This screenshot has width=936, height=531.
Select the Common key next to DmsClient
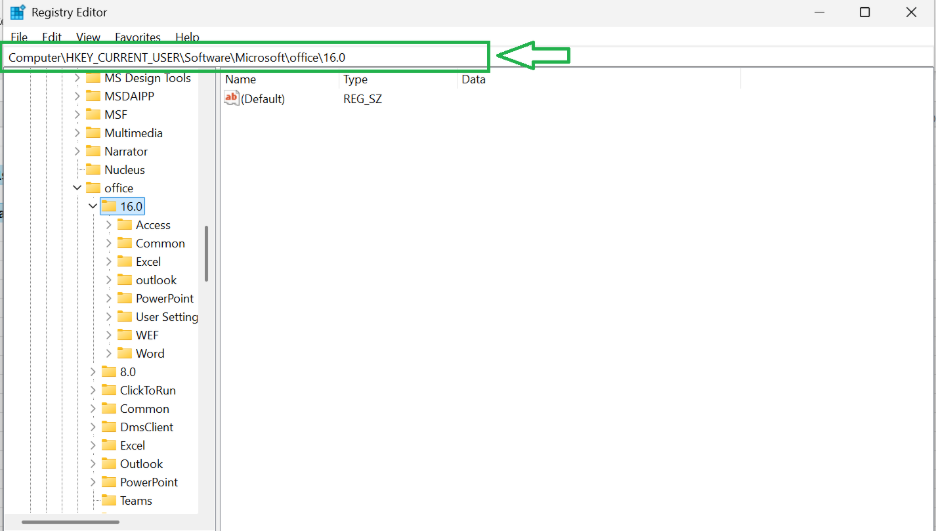(144, 409)
